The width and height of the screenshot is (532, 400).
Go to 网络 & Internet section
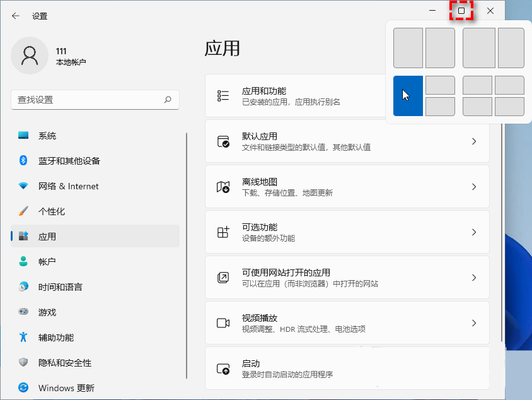[x=68, y=186]
